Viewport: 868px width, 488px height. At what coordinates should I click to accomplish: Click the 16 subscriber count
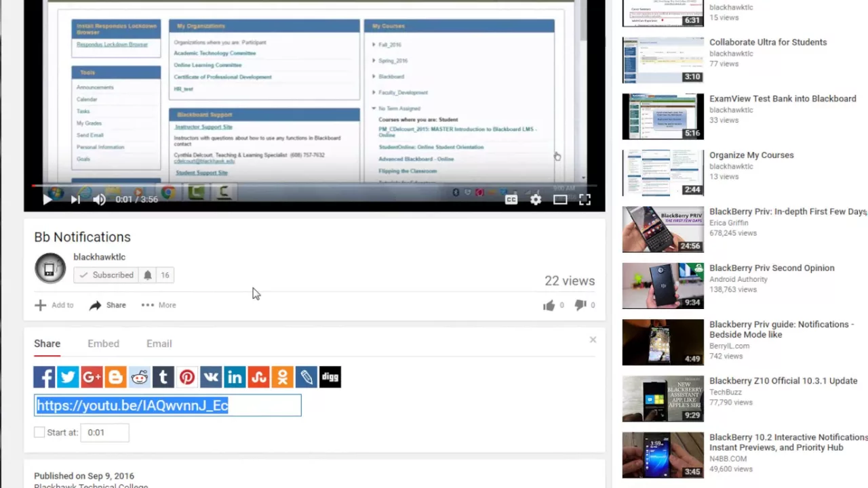pos(165,275)
